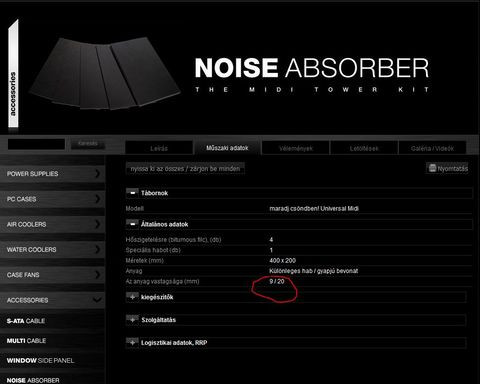The image size is (480, 384).
Task: Collapse the Általános adatok section
Action: tap(132, 224)
